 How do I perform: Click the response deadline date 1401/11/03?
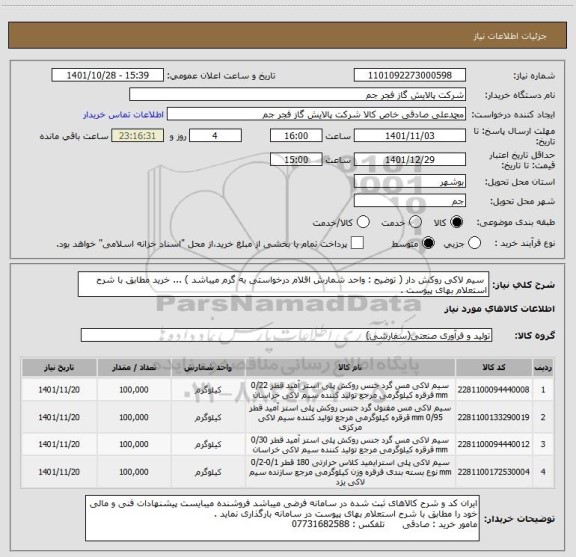tap(410, 136)
